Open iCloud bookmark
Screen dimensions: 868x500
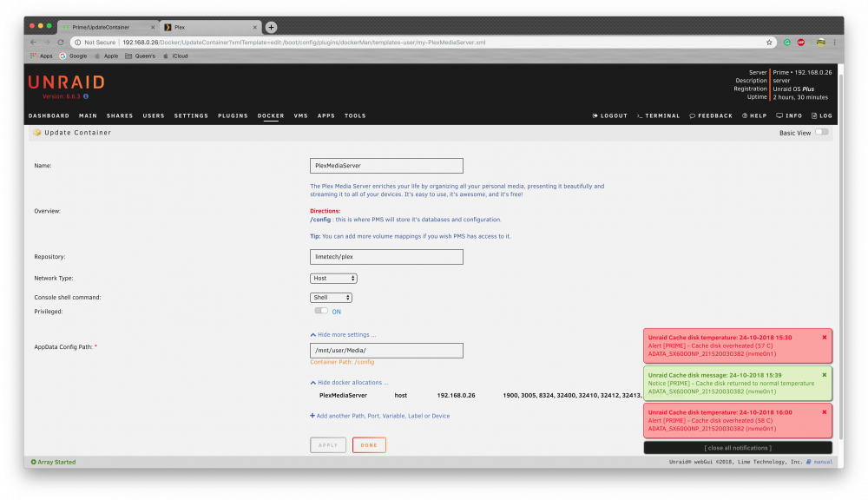pyautogui.click(x=175, y=56)
